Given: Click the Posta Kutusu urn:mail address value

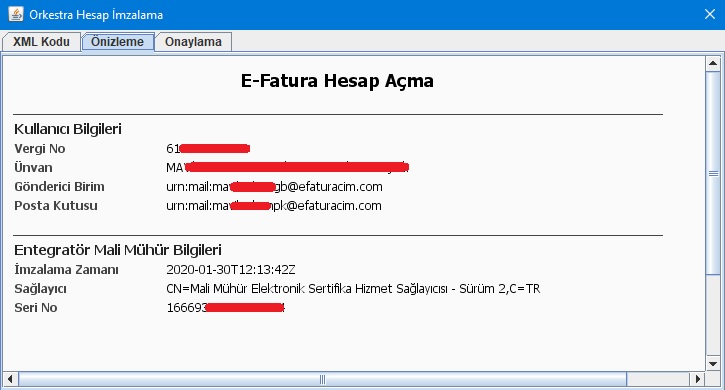Looking at the screenshot, I should coord(274,205).
